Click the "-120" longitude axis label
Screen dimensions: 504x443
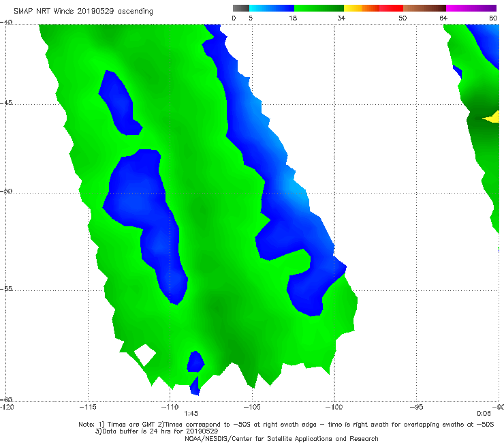(7, 407)
